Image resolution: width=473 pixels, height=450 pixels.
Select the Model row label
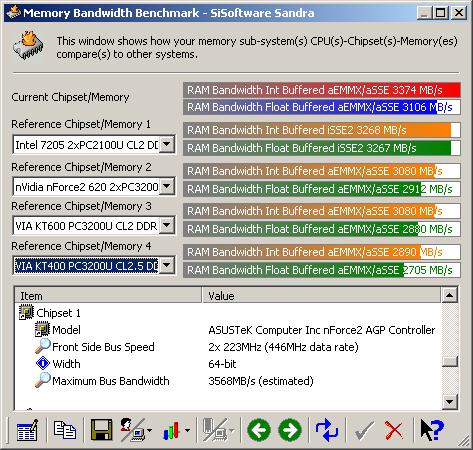(66, 330)
